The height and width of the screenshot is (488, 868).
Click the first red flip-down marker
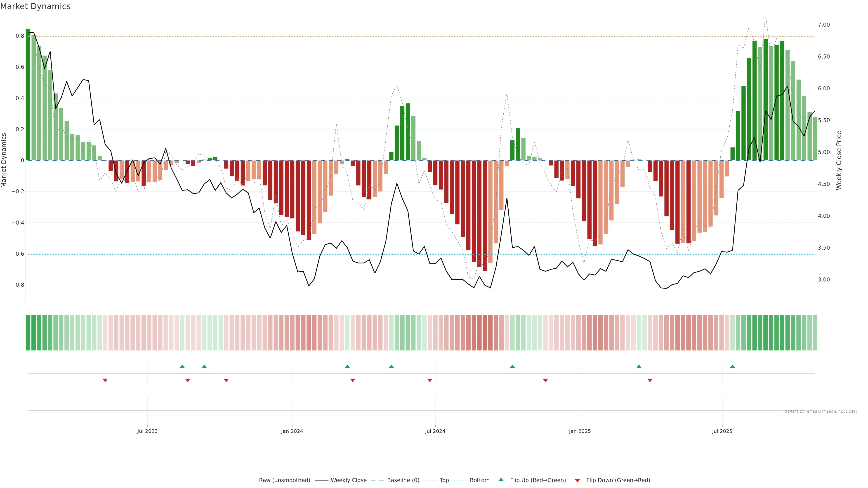pyautogui.click(x=105, y=380)
